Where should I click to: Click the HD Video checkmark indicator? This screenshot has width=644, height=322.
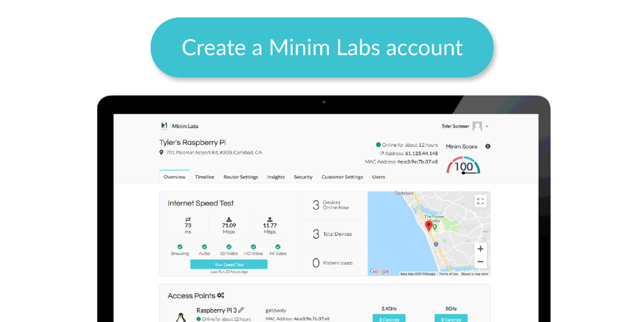pyautogui.click(x=253, y=247)
